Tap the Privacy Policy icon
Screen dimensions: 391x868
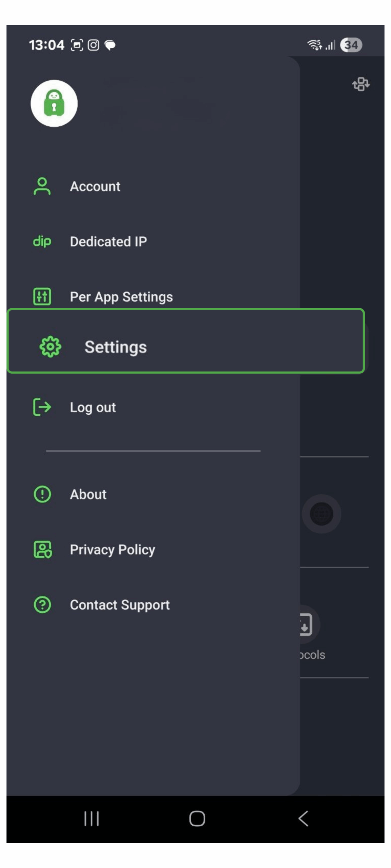pos(42,549)
